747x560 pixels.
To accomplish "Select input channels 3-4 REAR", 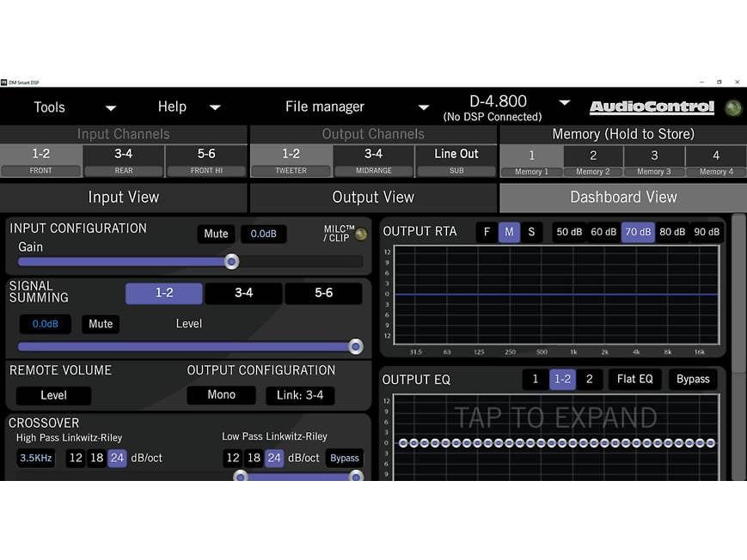I will 124,161.
